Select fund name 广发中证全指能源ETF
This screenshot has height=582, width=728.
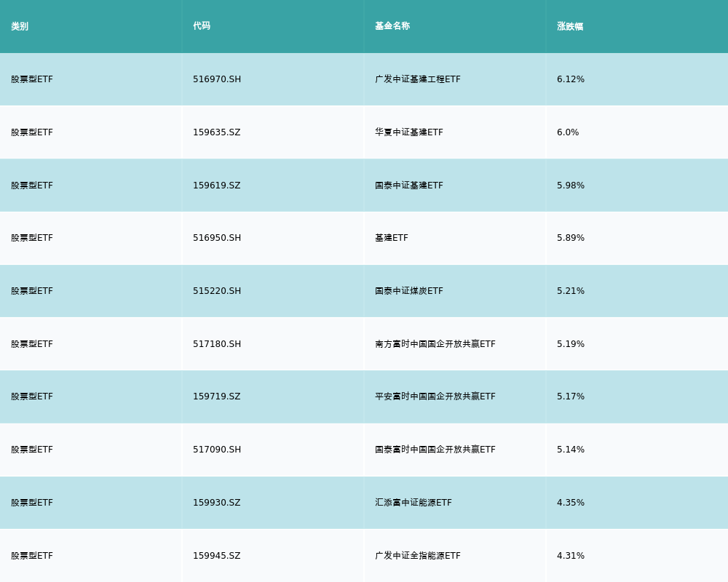coord(418,556)
